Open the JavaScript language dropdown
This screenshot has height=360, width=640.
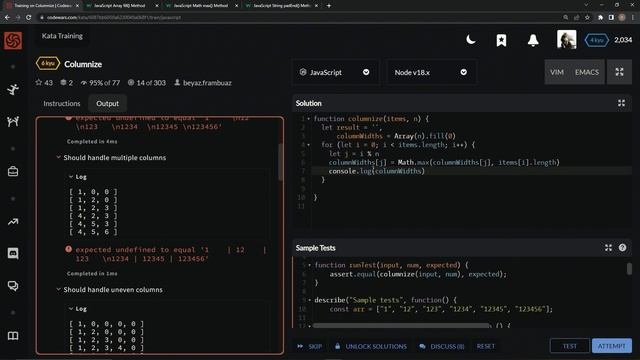pyautogui.click(x=335, y=72)
